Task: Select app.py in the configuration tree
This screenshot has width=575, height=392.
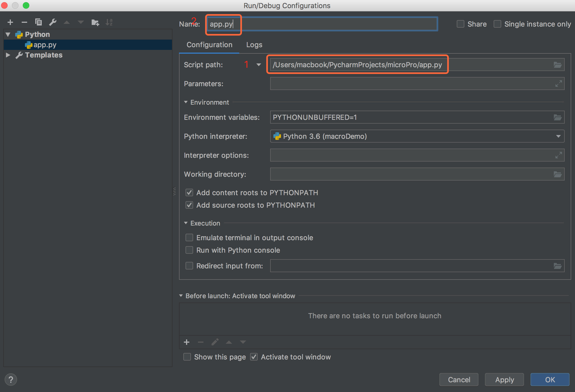Action: coord(45,45)
